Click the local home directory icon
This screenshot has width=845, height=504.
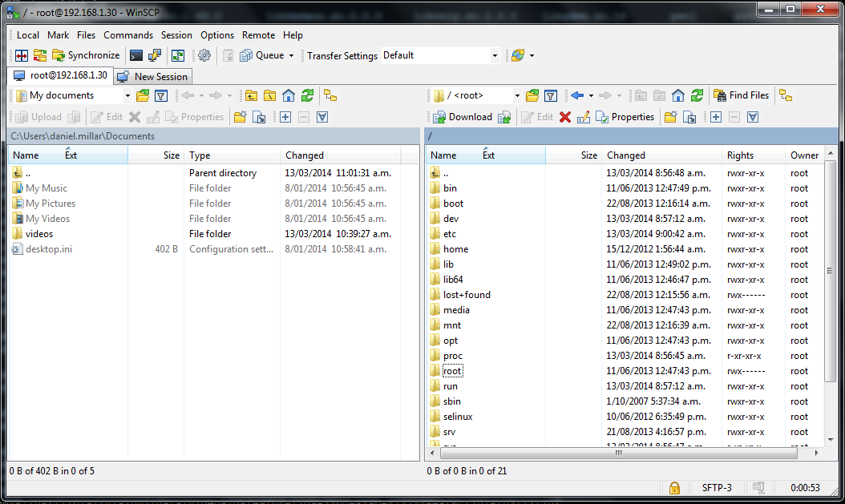pos(289,96)
